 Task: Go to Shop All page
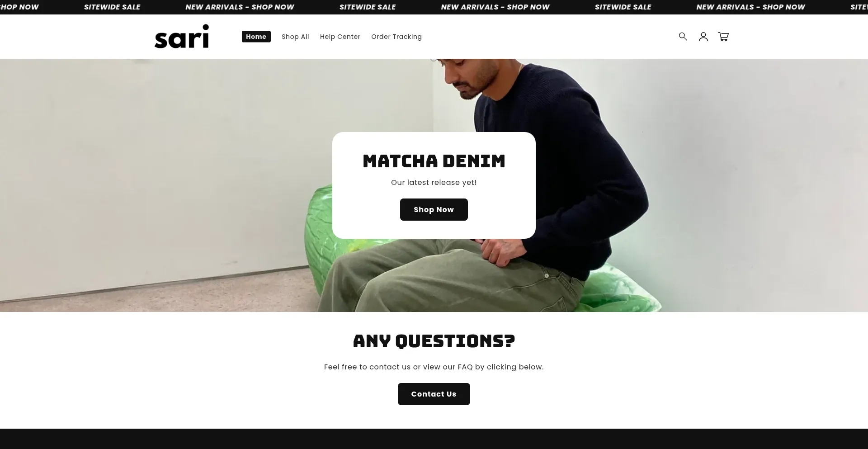click(295, 37)
